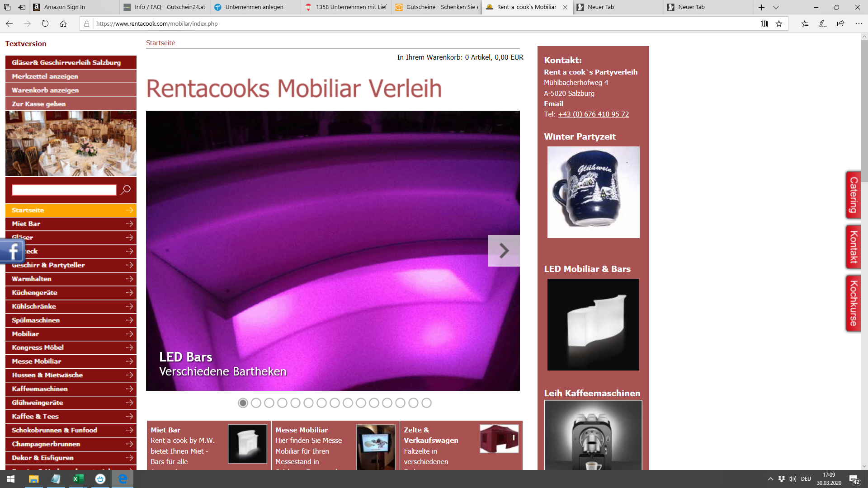This screenshot has height=488, width=868.
Task: Click the phone number link
Action: (593, 114)
